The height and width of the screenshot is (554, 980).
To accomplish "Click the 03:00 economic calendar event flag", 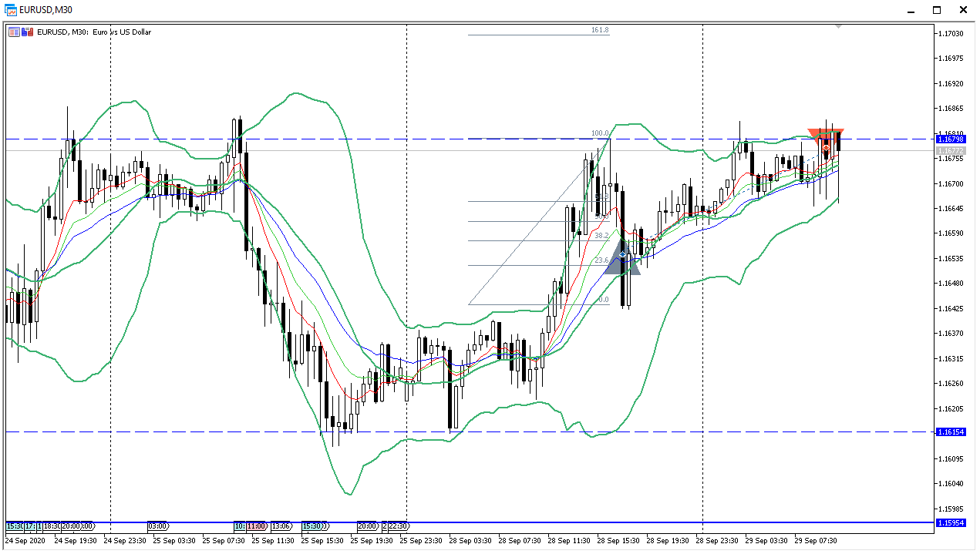I will (157, 526).
